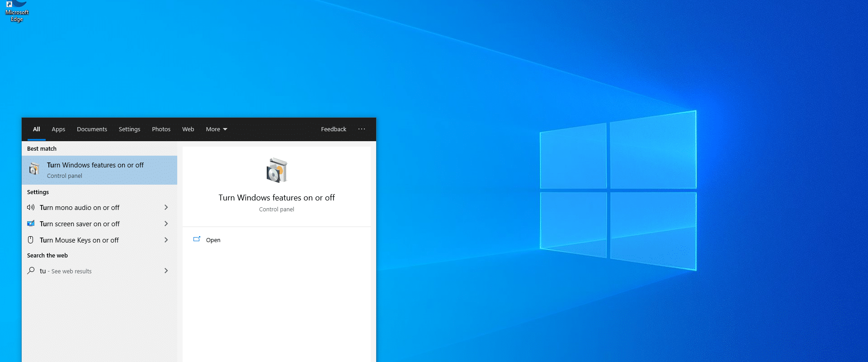Click the Feedback button
Viewport: 868px width, 362px height.
tap(334, 129)
